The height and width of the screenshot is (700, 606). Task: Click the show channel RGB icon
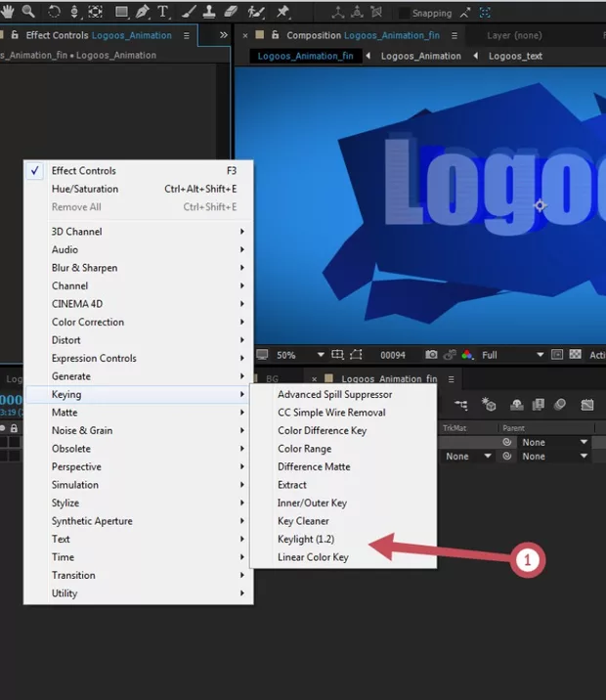coord(466,355)
